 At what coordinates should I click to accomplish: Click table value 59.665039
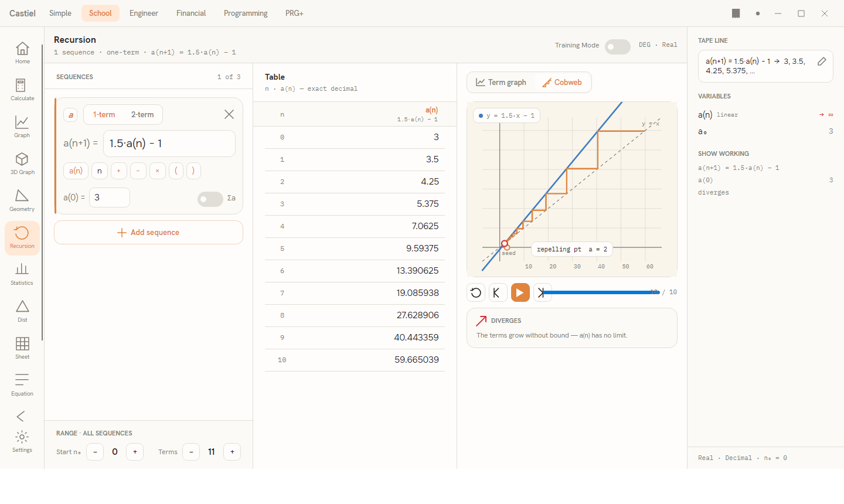pyautogui.click(x=417, y=360)
